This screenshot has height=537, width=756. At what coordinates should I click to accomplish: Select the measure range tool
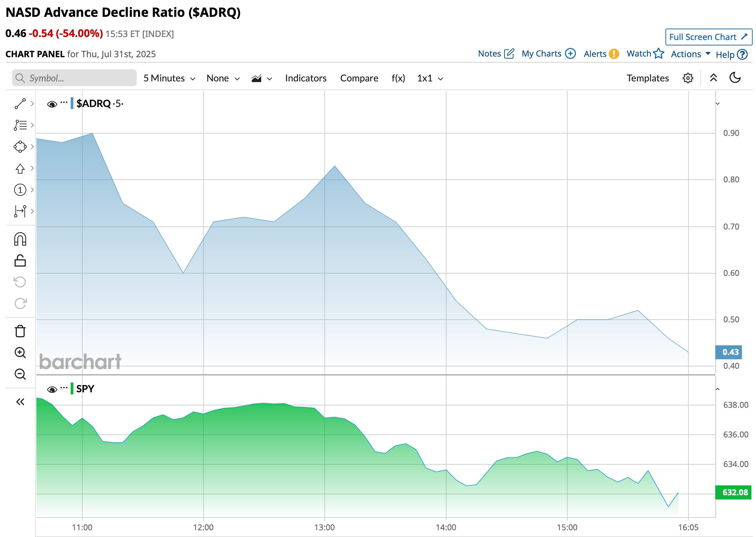(x=20, y=211)
